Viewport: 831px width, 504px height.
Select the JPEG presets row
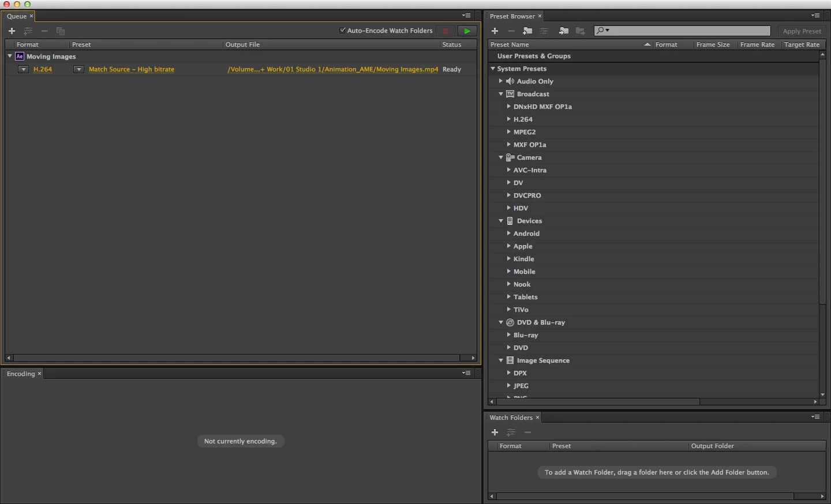tap(653, 386)
